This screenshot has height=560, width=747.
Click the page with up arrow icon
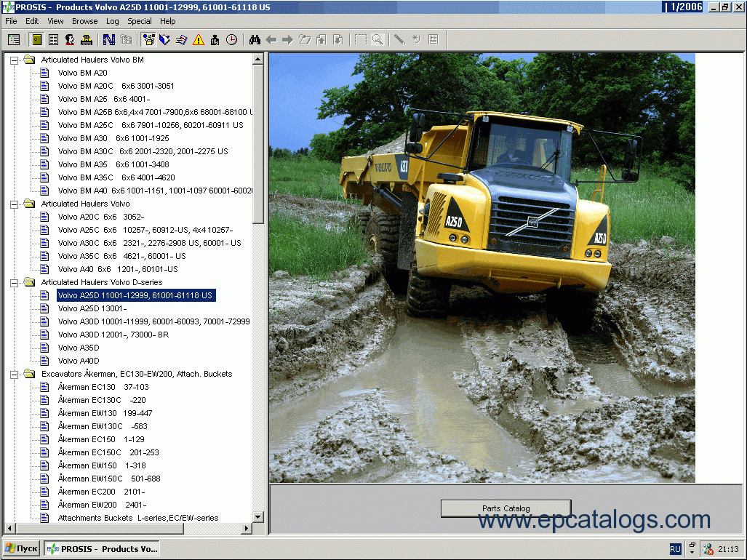pos(321,39)
